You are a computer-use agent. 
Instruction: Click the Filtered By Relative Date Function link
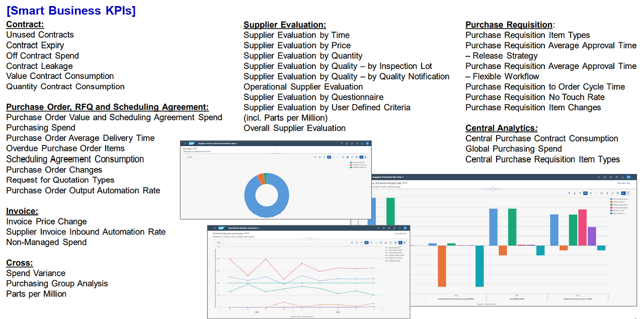click(x=197, y=151)
